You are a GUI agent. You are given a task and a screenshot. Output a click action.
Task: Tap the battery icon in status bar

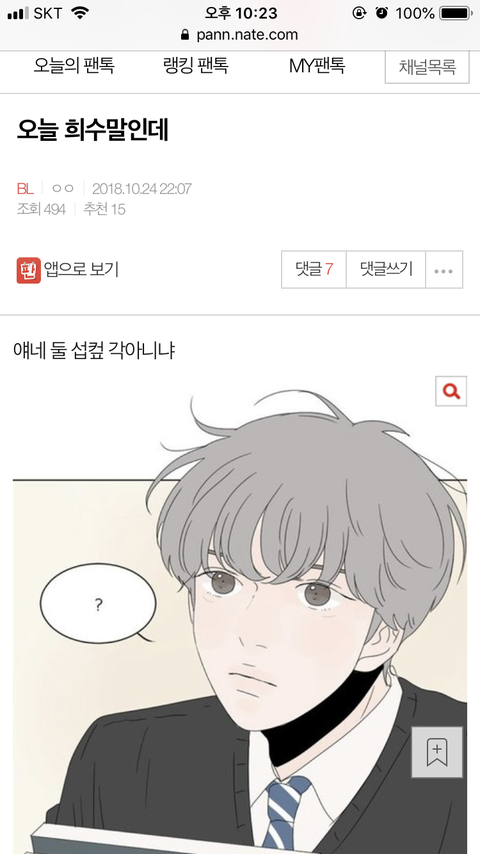(x=456, y=13)
